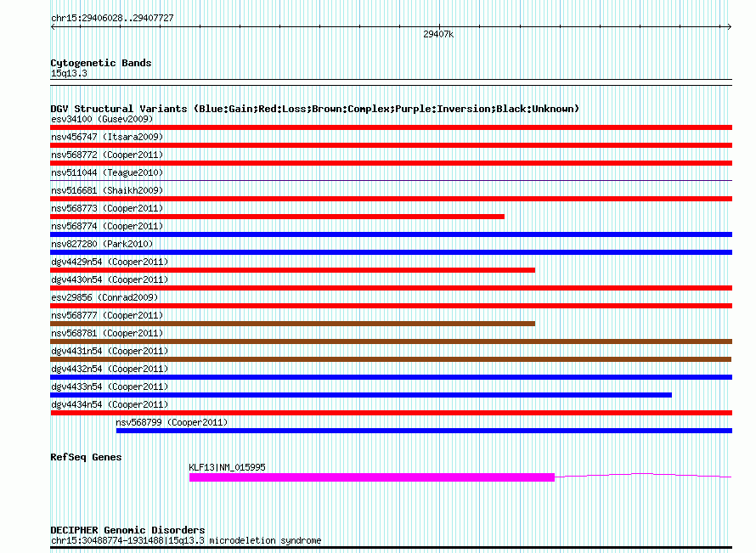
Task: Open the DECIPHER Genomic Disorders track title
Action: coord(127,530)
